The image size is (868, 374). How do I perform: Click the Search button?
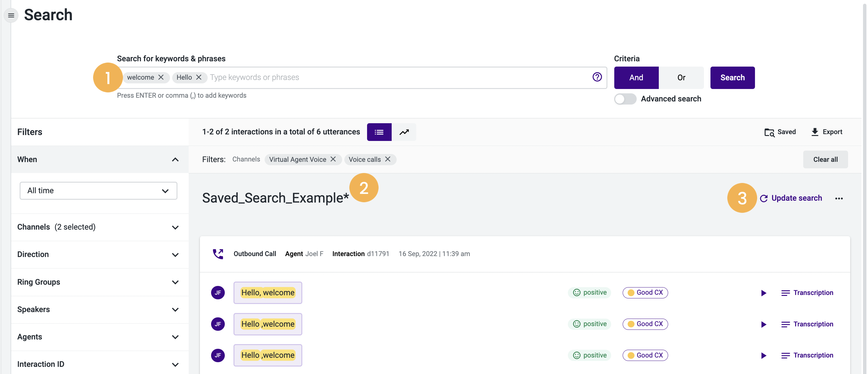[x=732, y=77]
